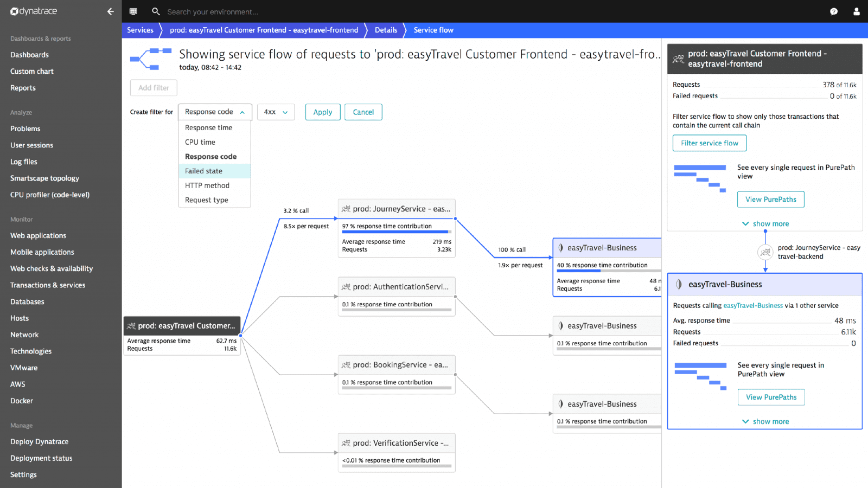Open easyTravel Customer Frontend breadcrumb
Image resolution: width=868 pixels, height=488 pixels.
click(264, 30)
